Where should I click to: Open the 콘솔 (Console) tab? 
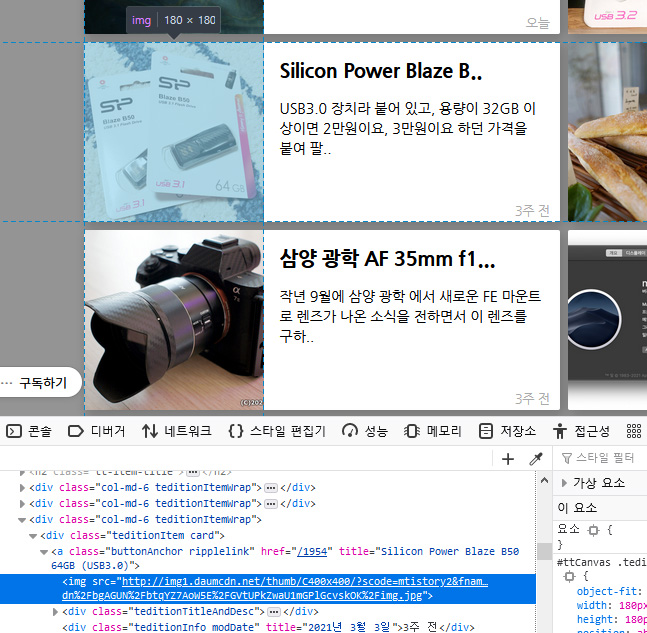29,431
